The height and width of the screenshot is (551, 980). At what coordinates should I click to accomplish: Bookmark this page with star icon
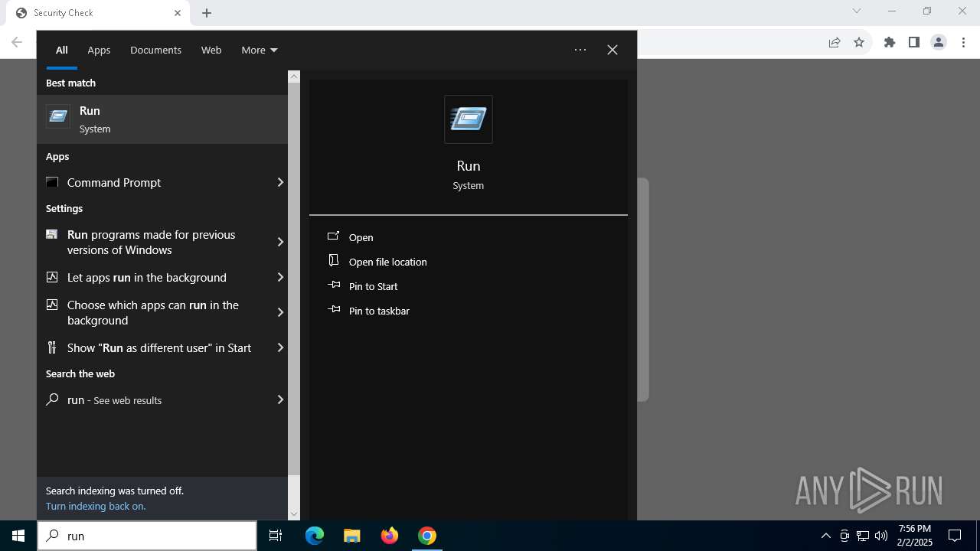coord(859,42)
